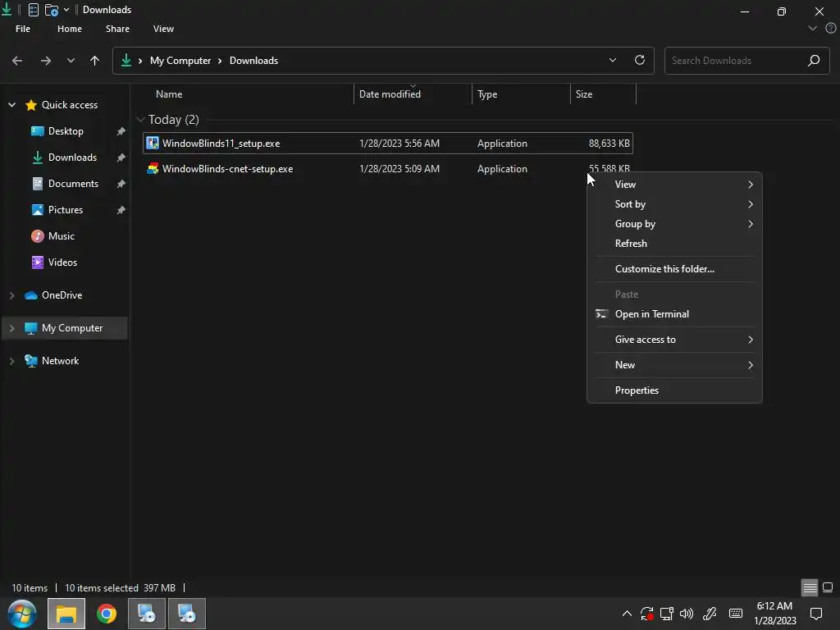Sort by the Type column header
Viewport: 840px width, 630px height.
pos(487,94)
